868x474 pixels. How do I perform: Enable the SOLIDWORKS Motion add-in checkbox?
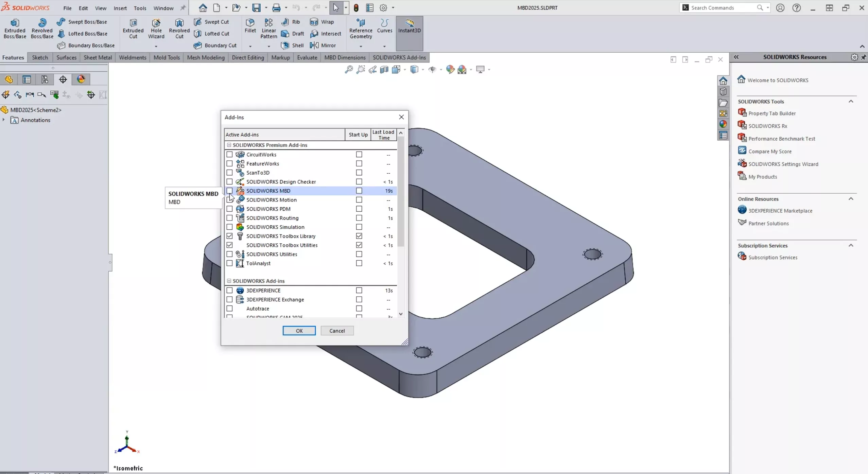[229, 200]
